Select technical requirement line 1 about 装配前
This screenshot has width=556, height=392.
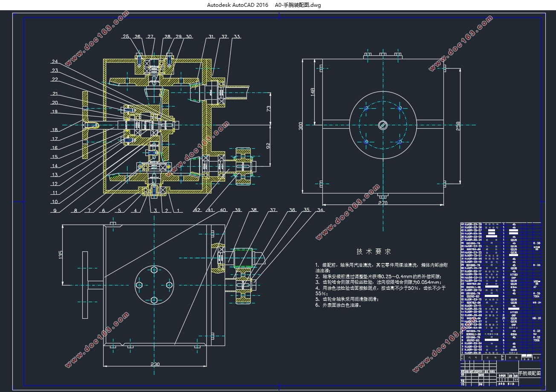click(381, 268)
